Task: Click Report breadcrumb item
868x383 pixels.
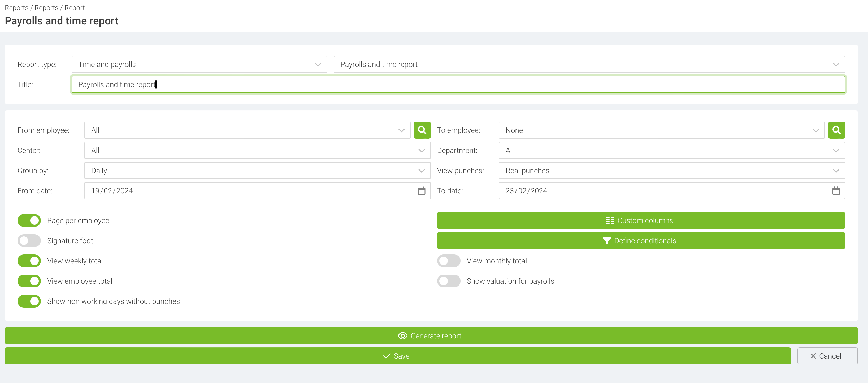Action: (x=75, y=8)
